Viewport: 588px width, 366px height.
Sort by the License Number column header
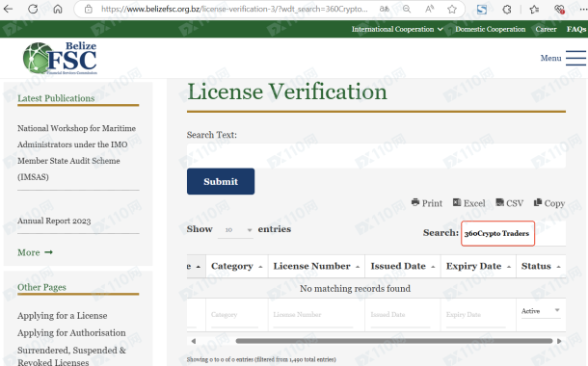[316, 267]
